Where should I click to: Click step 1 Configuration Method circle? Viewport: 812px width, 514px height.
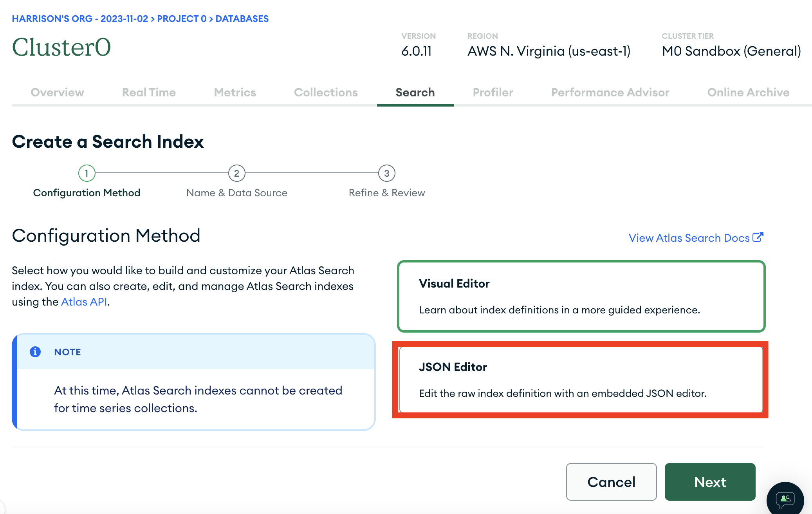pos(87,173)
